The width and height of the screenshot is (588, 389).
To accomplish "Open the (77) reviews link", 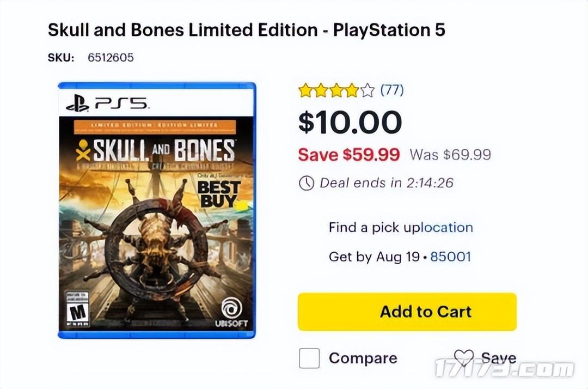I will [x=391, y=90].
